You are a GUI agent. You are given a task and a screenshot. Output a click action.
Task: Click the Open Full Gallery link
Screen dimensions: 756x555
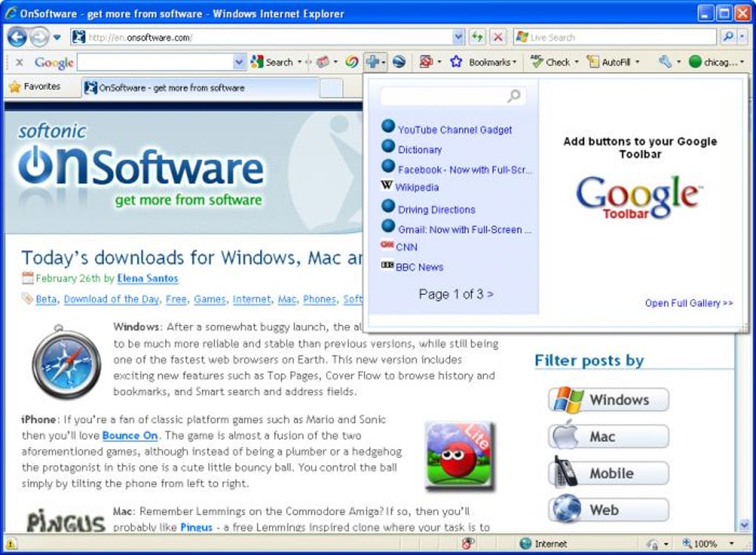(x=689, y=303)
